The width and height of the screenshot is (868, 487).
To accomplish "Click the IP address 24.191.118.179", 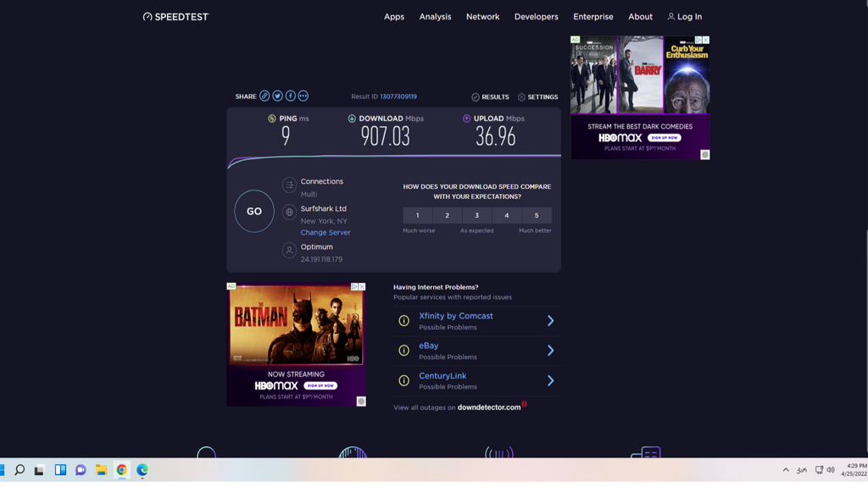I will (x=321, y=259).
